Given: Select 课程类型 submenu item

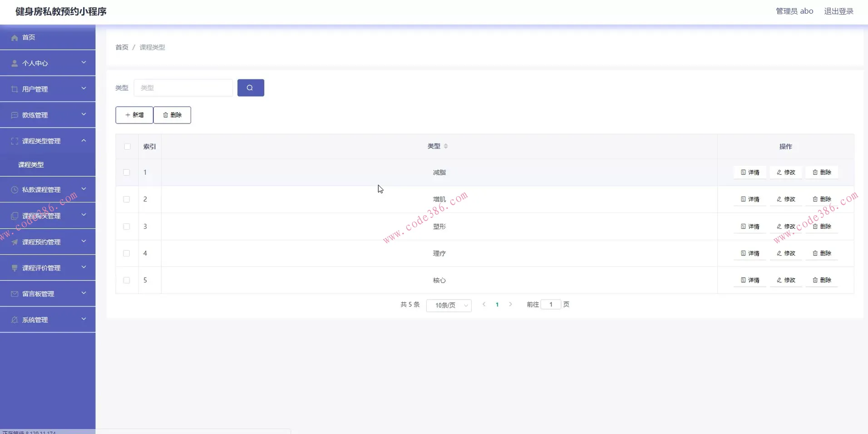Looking at the screenshot, I should click(x=30, y=164).
